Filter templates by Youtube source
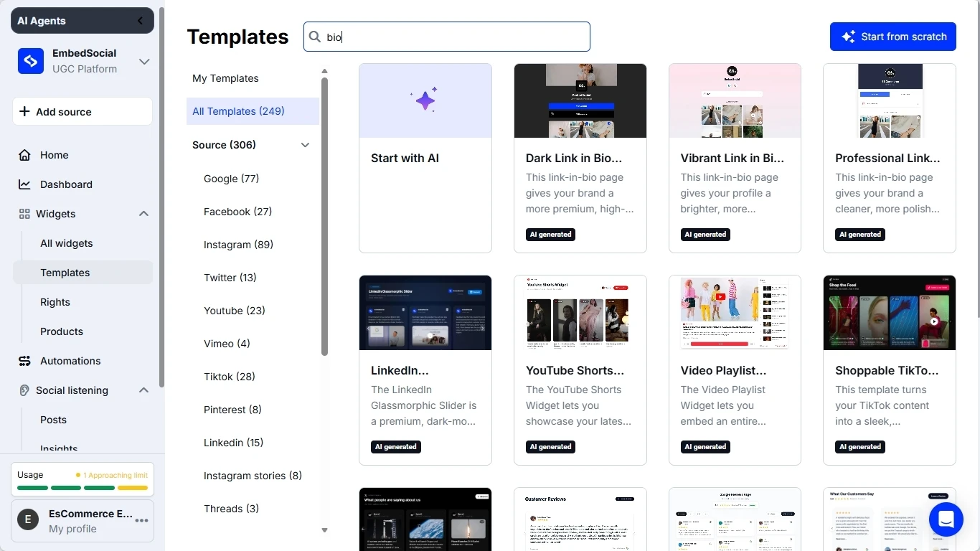 (x=235, y=311)
